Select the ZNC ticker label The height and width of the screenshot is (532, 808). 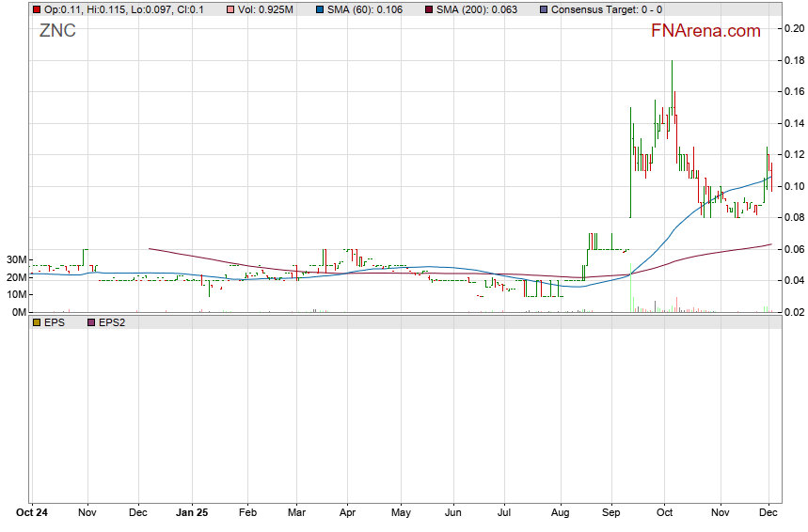click(57, 31)
